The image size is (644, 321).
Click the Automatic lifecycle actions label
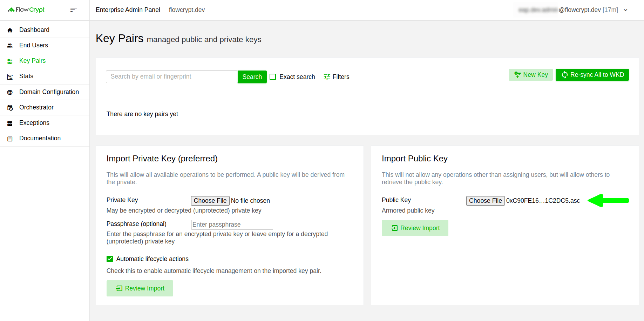point(152,259)
